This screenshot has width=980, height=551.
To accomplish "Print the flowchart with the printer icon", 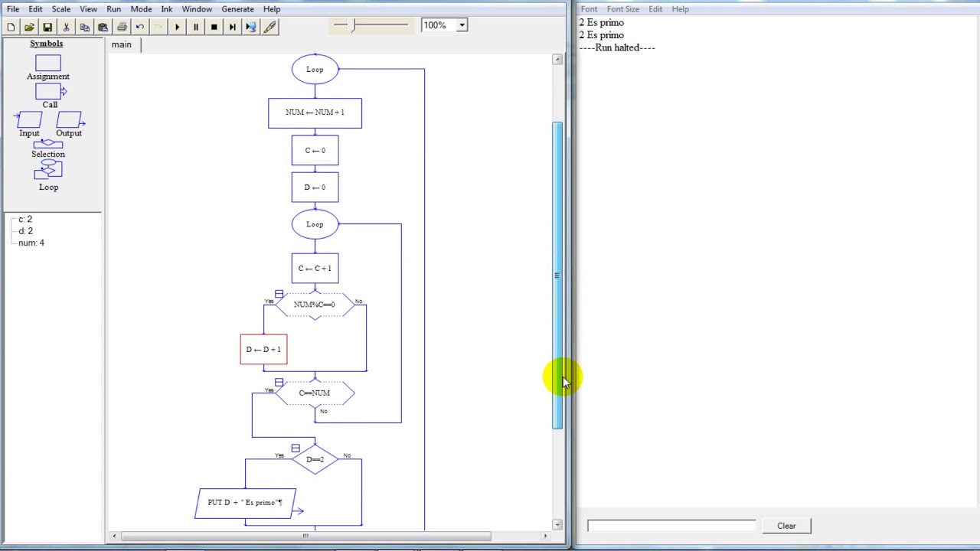I will [x=122, y=27].
